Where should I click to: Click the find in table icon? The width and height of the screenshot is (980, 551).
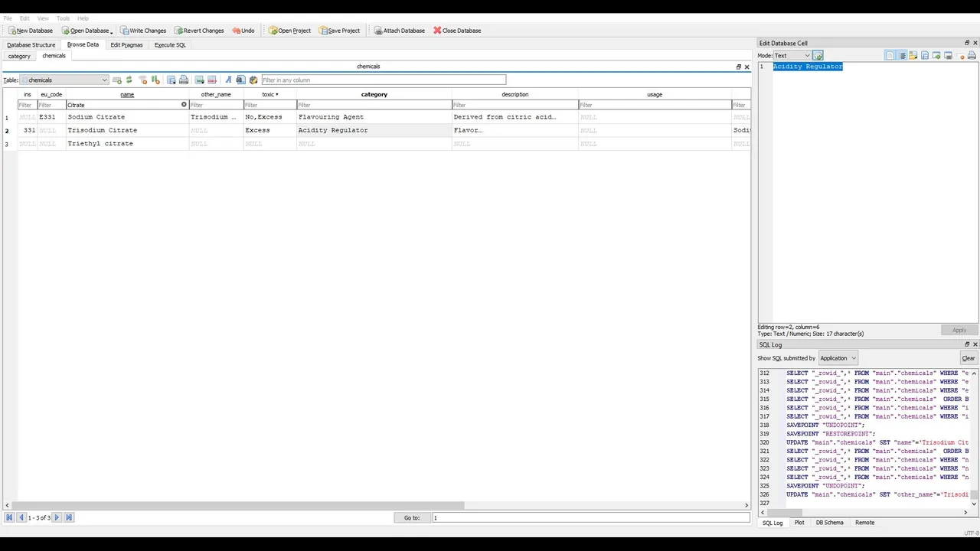click(240, 80)
